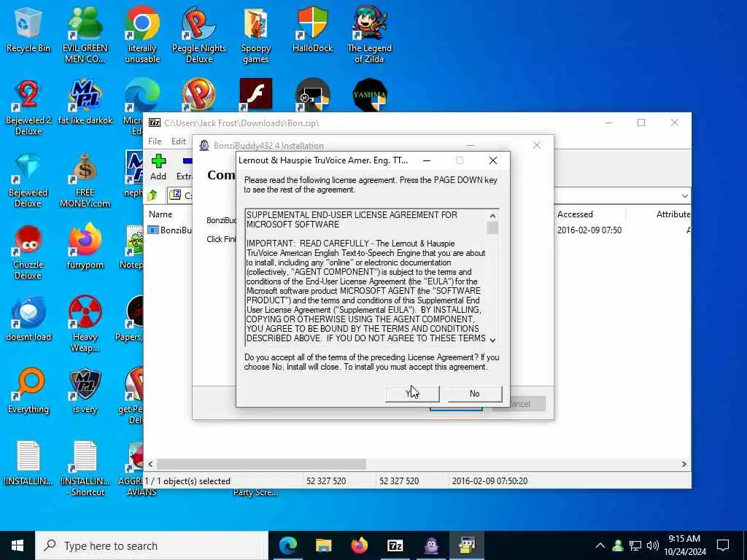The height and width of the screenshot is (560, 747).
Task: Open the Edit menu in 7-Zip
Action: pyautogui.click(x=179, y=141)
